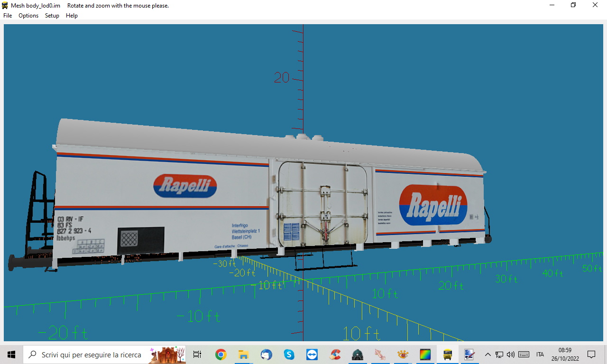Screen dimensions: 607x364
Task: Click the mesh viewer app icon in title bar
Action: tap(5, 6)
